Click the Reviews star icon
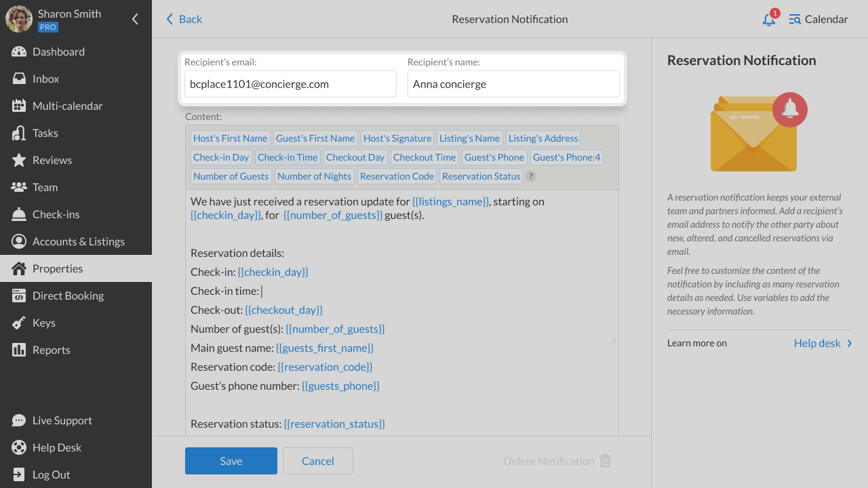The width and height of the screenshot is (868, 488). [x=19, y=160]
